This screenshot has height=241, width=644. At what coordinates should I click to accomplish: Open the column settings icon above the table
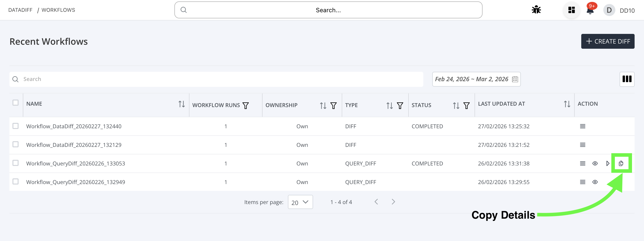click(x=627, y=79)
